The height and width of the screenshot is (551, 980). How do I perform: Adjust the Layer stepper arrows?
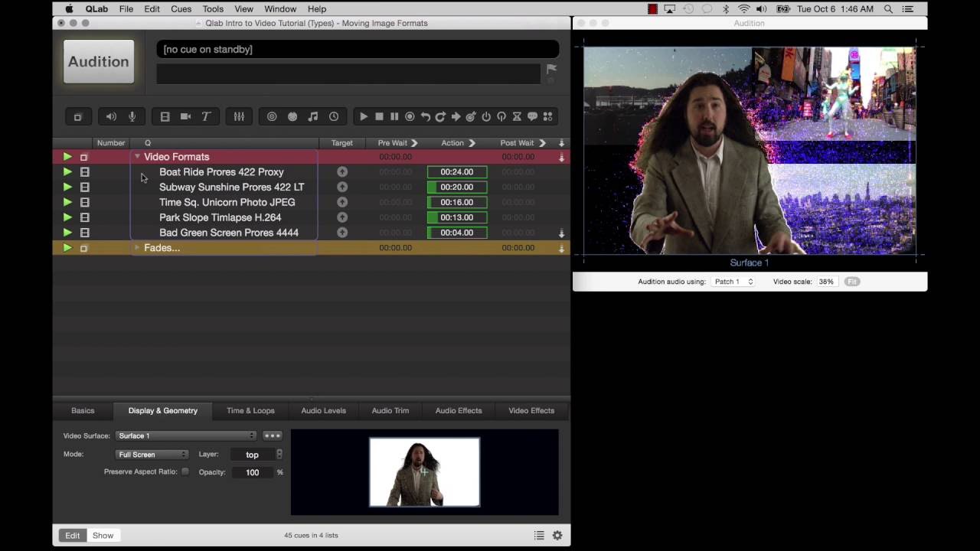279,455
